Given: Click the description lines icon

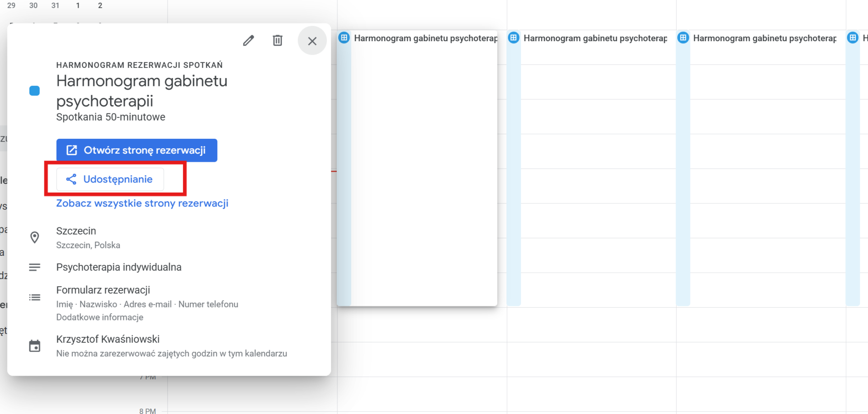Looking at the screenshot, I should (34, 268).
